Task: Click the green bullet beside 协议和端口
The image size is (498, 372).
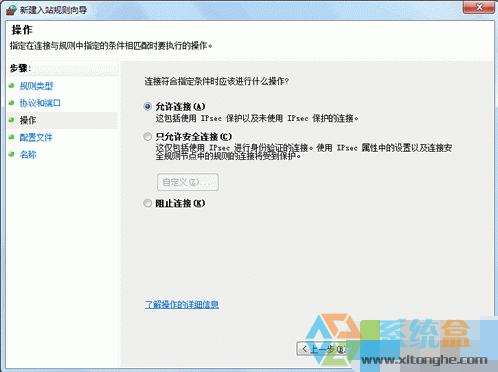Action: pos(12,103)
